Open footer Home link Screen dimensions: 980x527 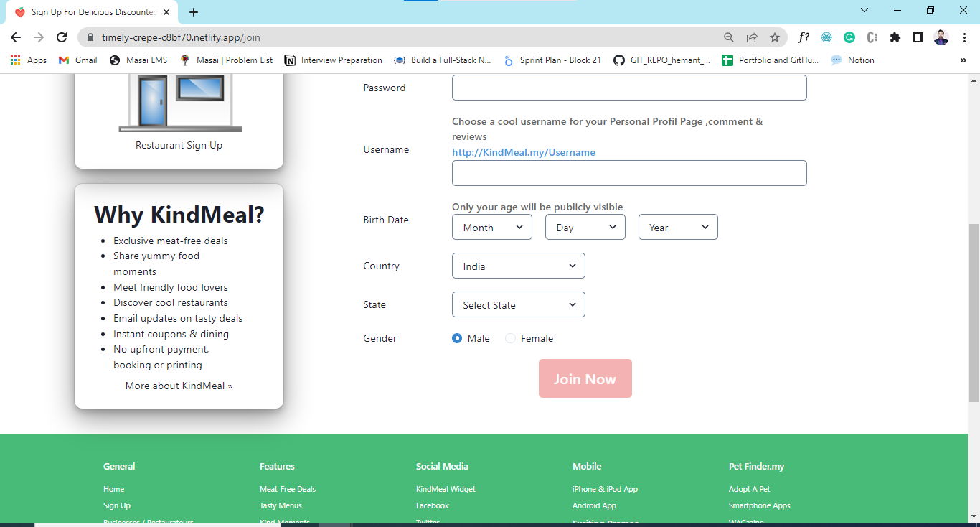tap(113, 489)
